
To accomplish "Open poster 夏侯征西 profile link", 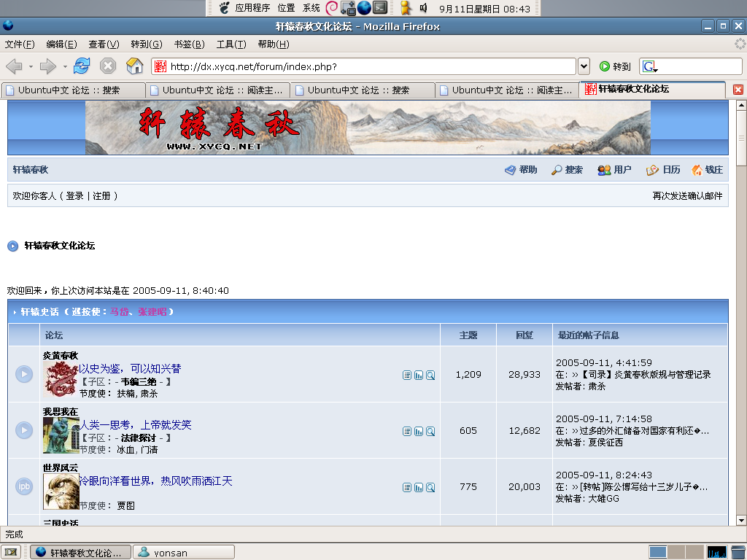I will click(605, 443).
